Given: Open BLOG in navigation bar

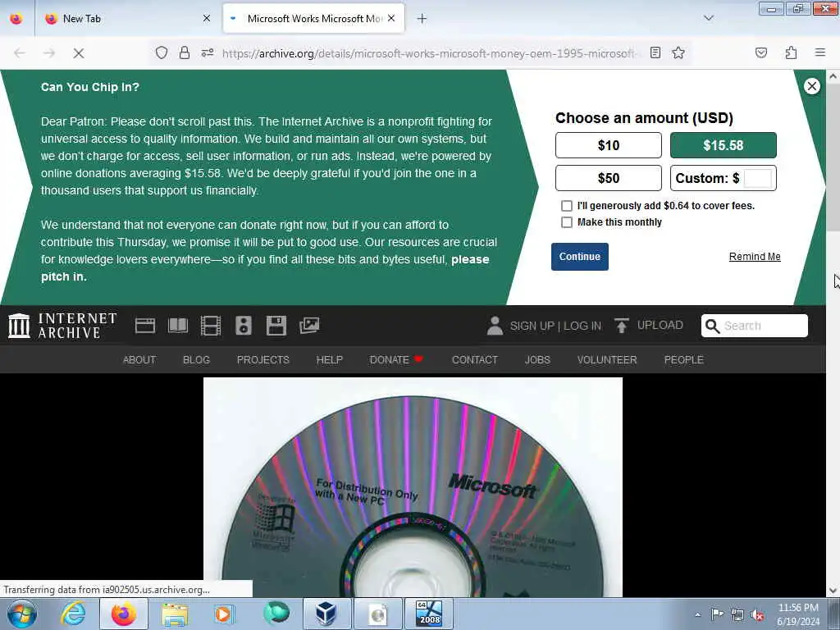Looking at the screenshot, I should point(196,360).
